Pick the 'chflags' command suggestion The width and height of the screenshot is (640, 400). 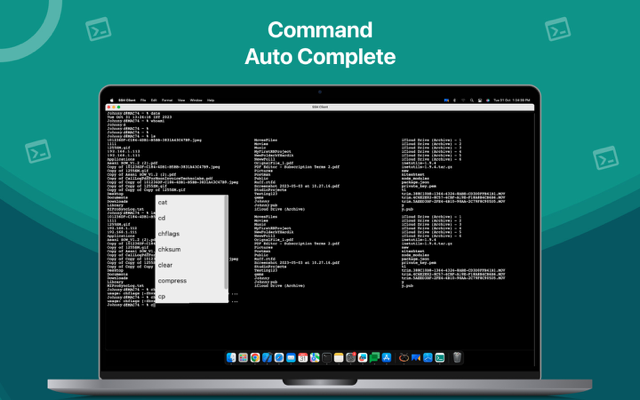click(169, 234)
